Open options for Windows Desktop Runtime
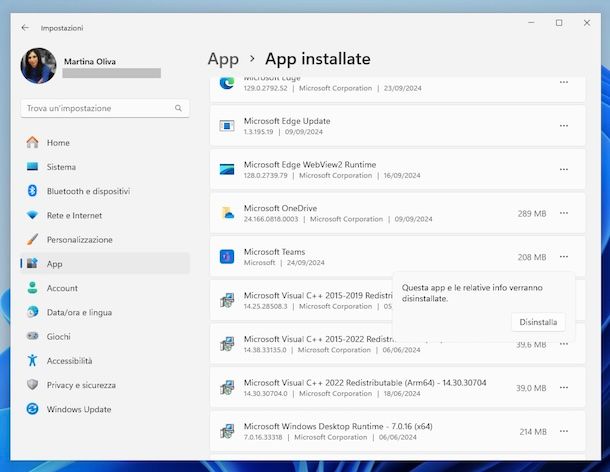This screenshot has width=610, height=472. pos(564,431)
